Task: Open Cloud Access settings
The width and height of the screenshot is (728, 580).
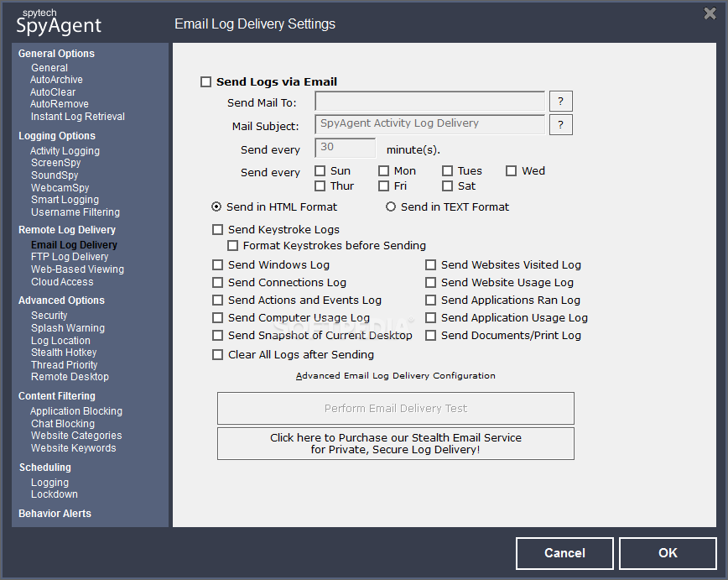Action: 62,282
